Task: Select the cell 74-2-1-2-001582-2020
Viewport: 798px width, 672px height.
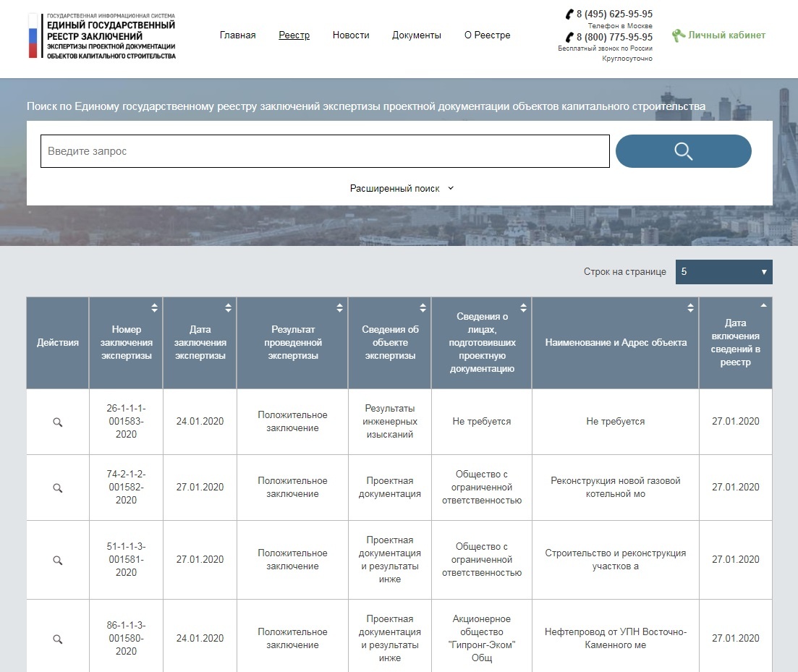Action: click(126, 487)
